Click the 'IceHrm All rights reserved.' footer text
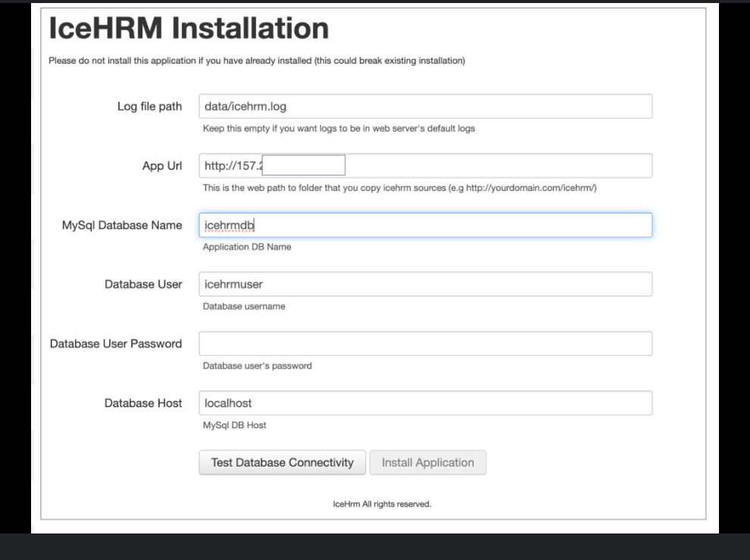This screenshot has height=560, width=750. coord(382,504)
